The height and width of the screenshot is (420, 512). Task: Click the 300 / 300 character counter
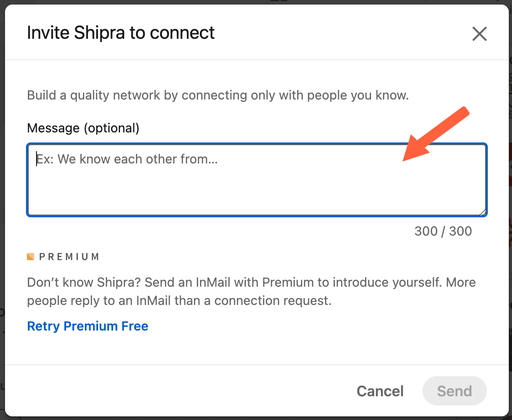(x=443, y=231)
